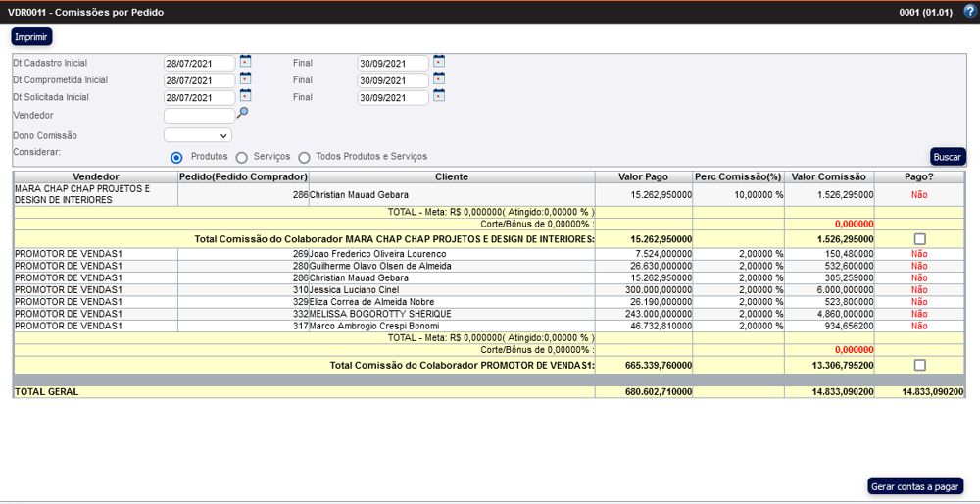The width and height of the screenshot is (980, 504).
Task: Open calendar for Dt Solicitada Inicial
Action: (x=245, y=96)
